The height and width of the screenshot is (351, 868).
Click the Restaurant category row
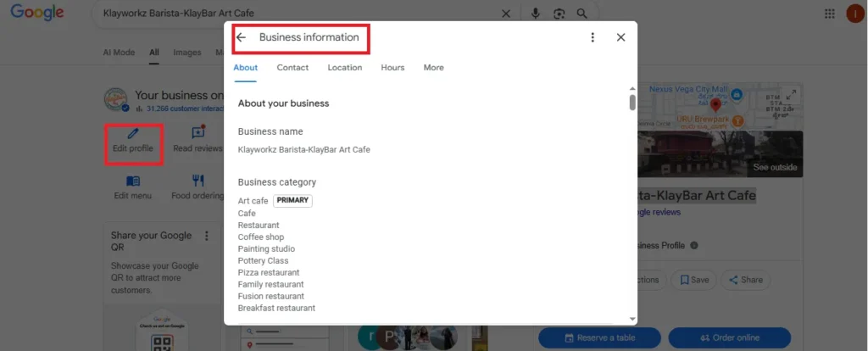(259, 226)
